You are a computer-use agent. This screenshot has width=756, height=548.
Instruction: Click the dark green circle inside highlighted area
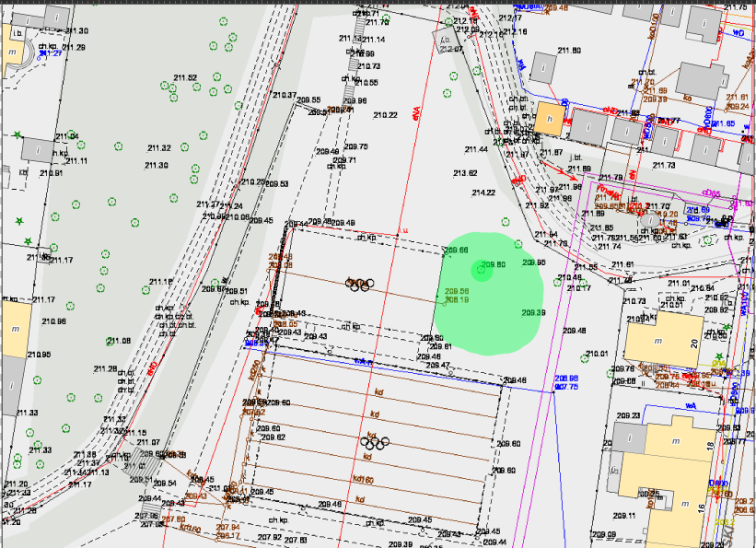[478, 269]
